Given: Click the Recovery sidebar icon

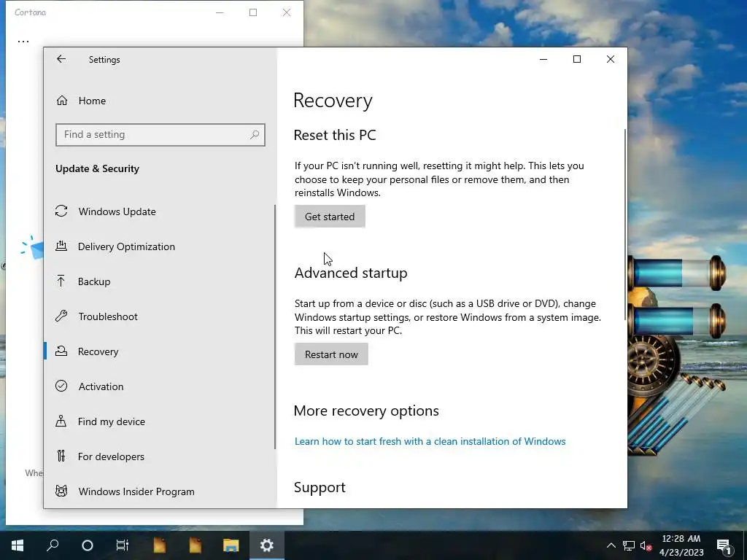Looking at the screenshot, I should pyautogui.click(x=61, y=351).
